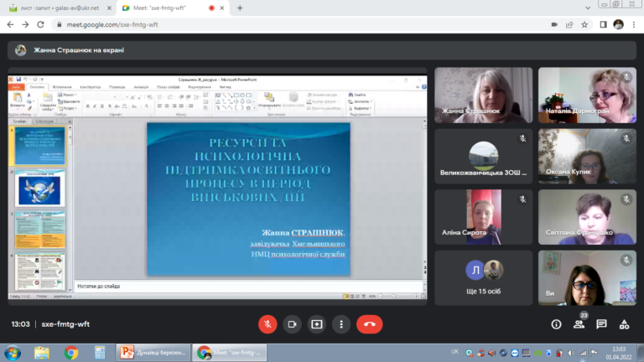Open Chrome three-dot menu
Viewport: 644px width, 362px height.
coord(634,24)
